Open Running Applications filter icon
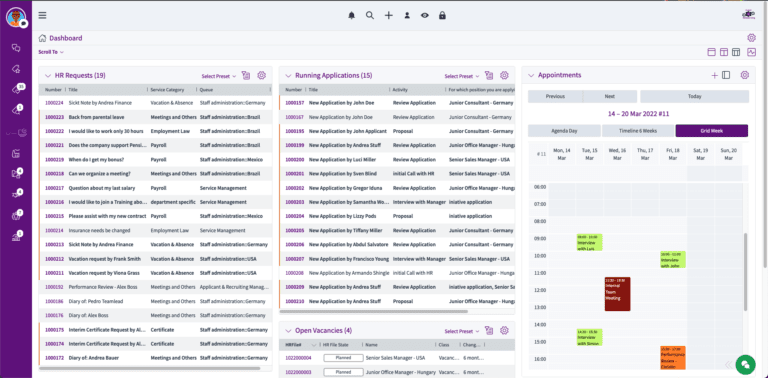The width and height of the screenshot is (768, 378). tap(489, 75)
